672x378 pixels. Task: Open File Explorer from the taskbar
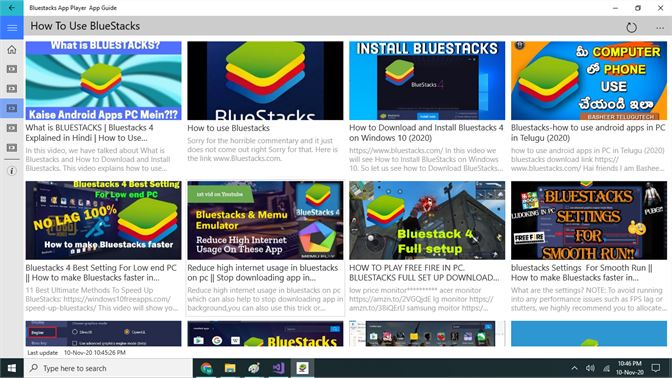(230, 368)
